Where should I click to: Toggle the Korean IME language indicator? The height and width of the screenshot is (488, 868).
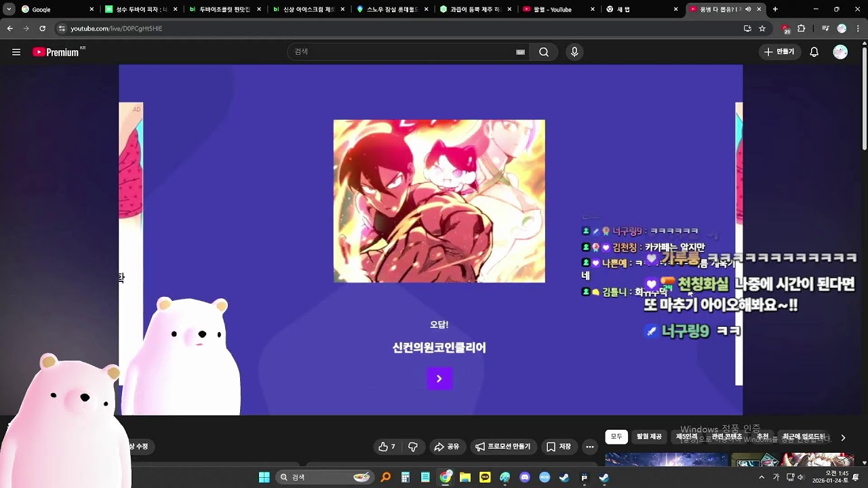pos(776,477)
